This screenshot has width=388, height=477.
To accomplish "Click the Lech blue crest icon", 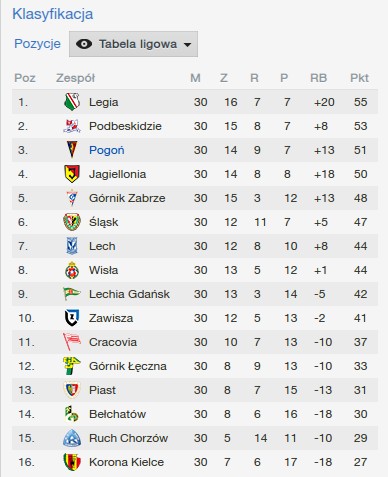I will pos(72,246).
